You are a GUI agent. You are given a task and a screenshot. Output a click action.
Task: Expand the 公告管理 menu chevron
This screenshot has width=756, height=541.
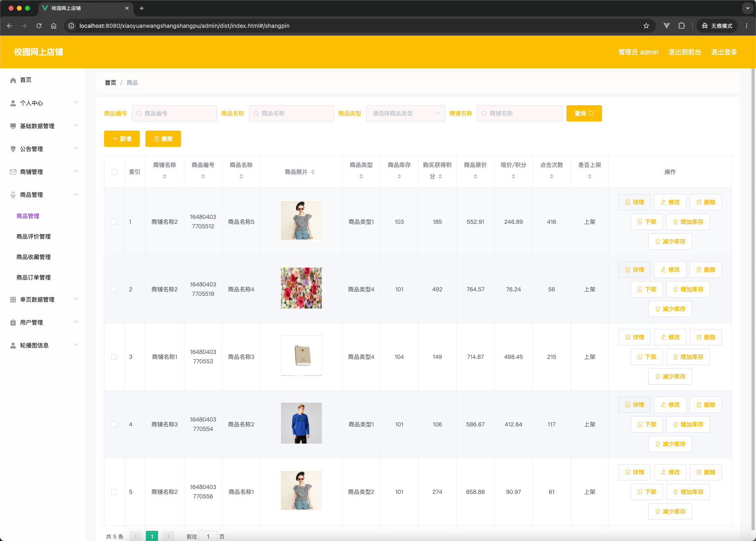coord(76,148)
